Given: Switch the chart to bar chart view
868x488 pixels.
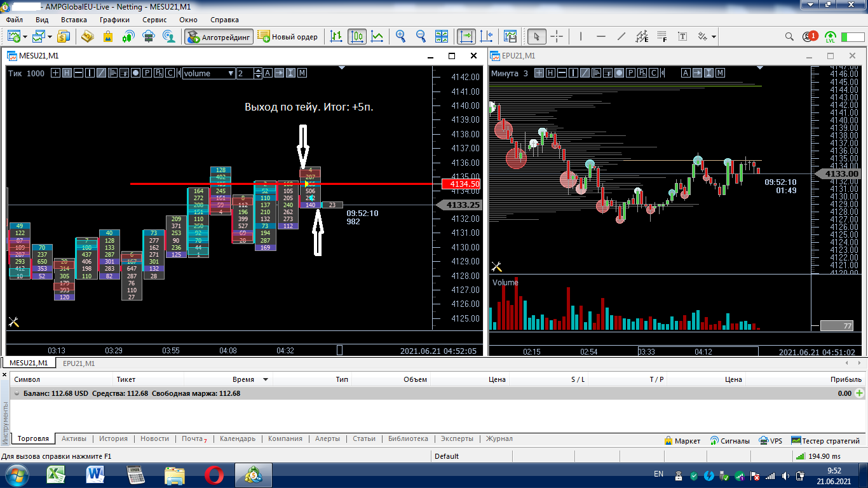Looking at the screenshot, I should pos(337,36).
